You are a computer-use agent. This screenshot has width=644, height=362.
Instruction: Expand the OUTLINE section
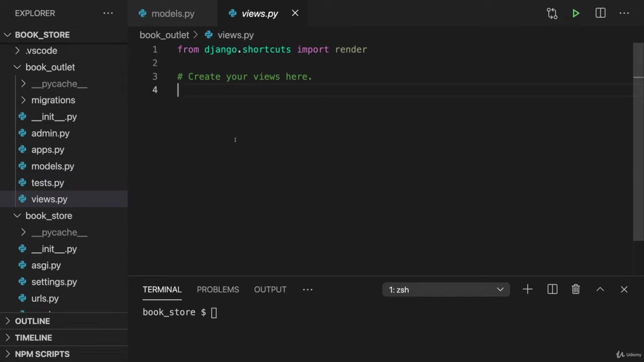[32, 321]
